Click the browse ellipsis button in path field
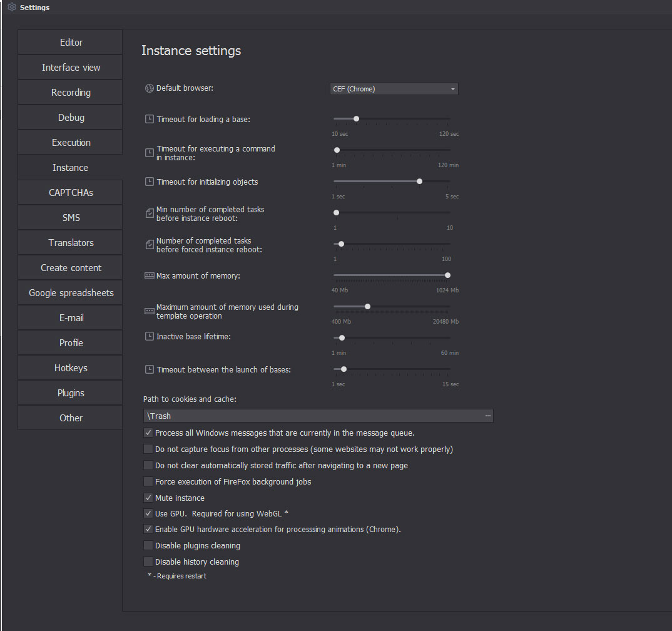 487,416
